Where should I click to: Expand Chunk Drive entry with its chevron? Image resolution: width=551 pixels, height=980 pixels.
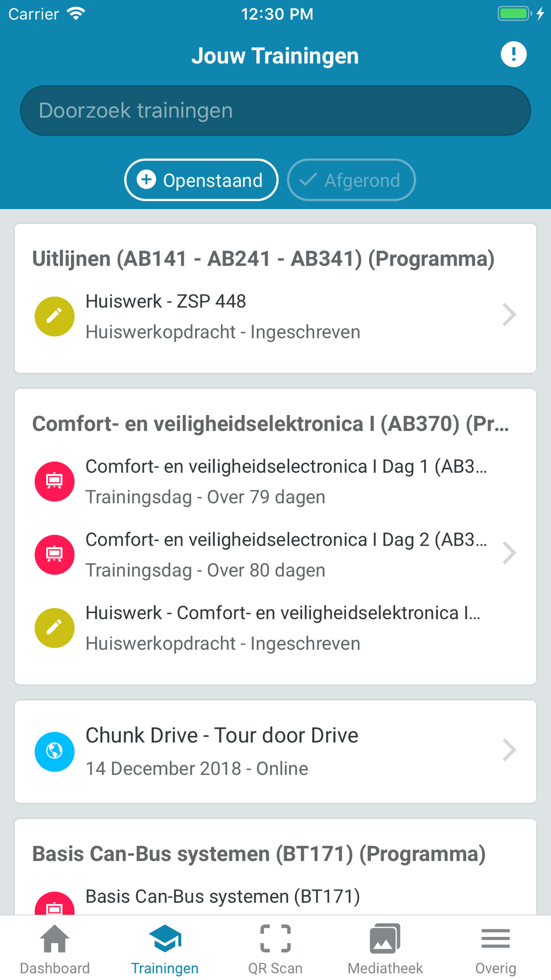point(510,750)
